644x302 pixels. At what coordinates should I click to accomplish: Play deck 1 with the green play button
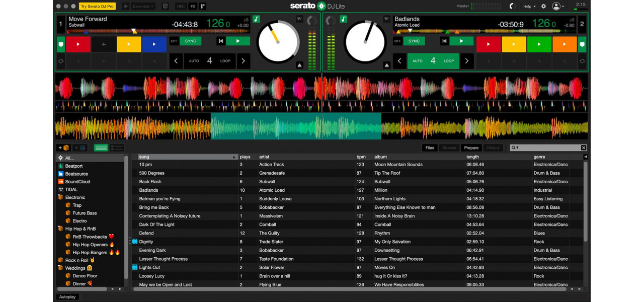point(238,41)
